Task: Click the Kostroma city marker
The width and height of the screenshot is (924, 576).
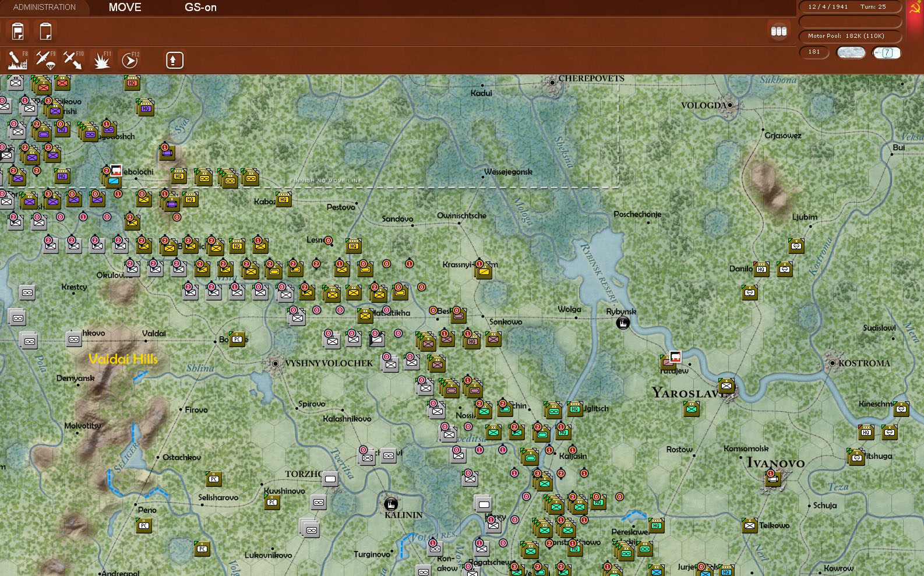Action: coord(833,363)
